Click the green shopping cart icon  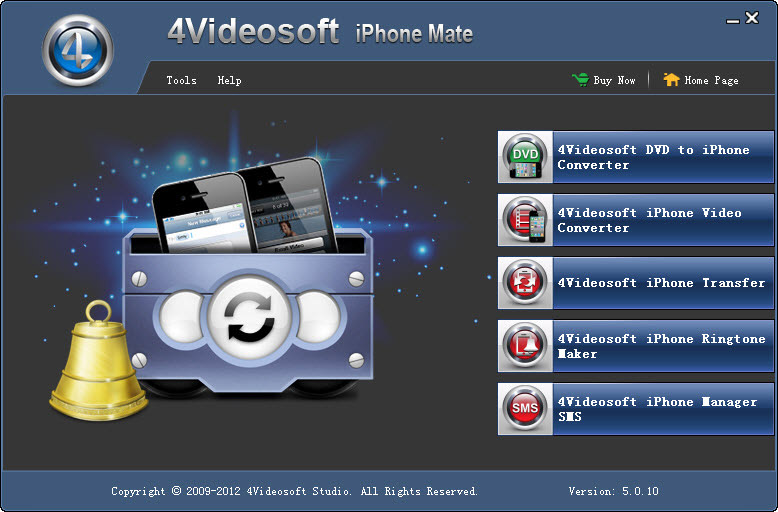pos(581,79)
